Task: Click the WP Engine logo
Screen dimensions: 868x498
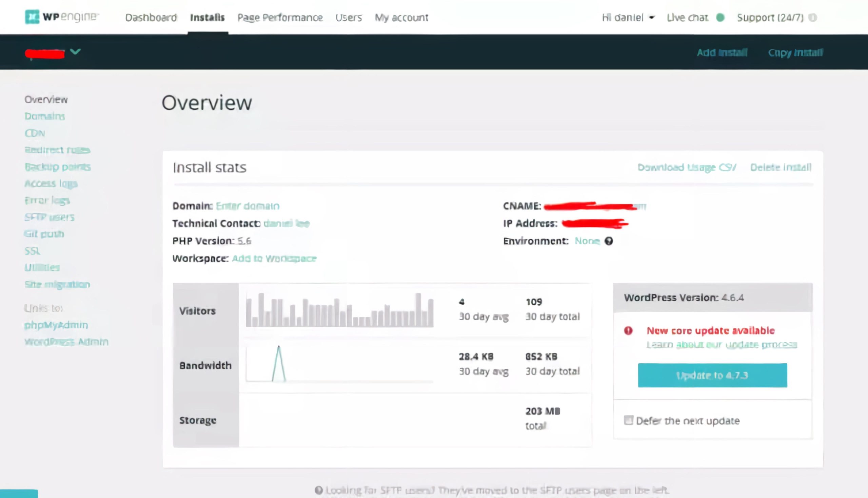Action: click(x=61, y=17)
